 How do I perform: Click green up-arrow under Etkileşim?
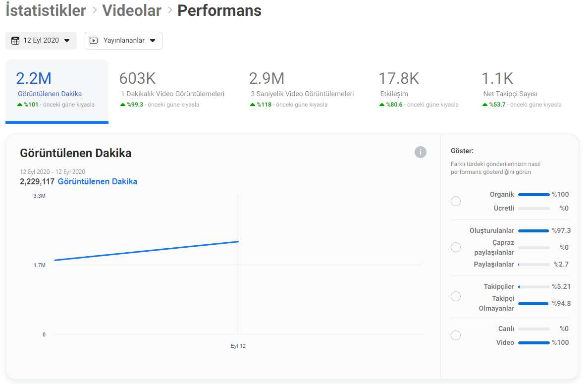coord(381,105)
